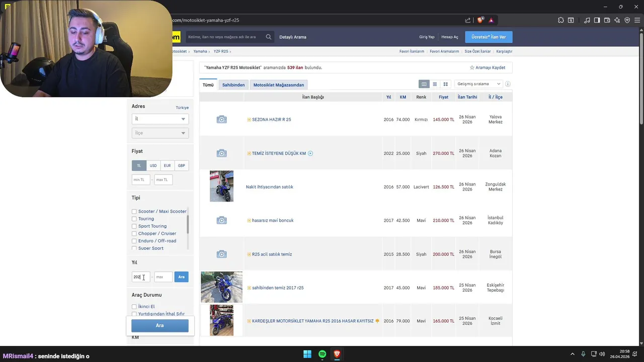The width and height of the screenshot is (644, 362).
Task: Click the max year input field
Action: pyautogui.click(x=164, y=277)
